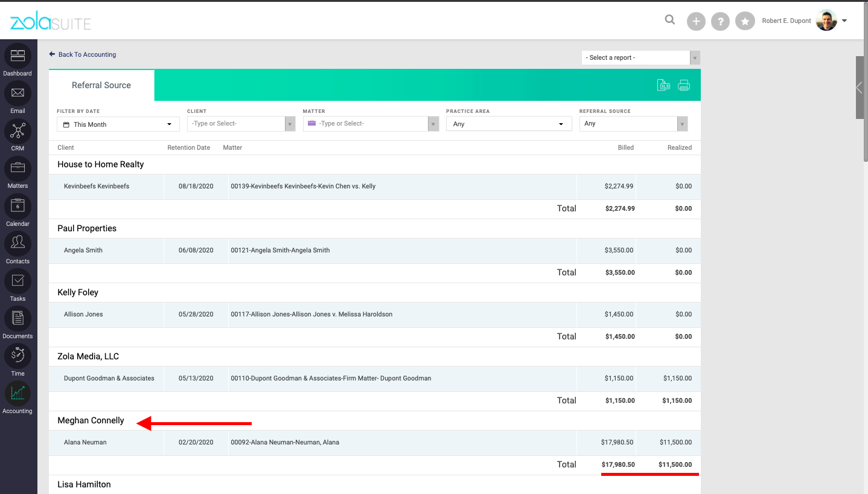Click the Kelly Foley group heading
This screenshot has width=868, height=494.
78,292
